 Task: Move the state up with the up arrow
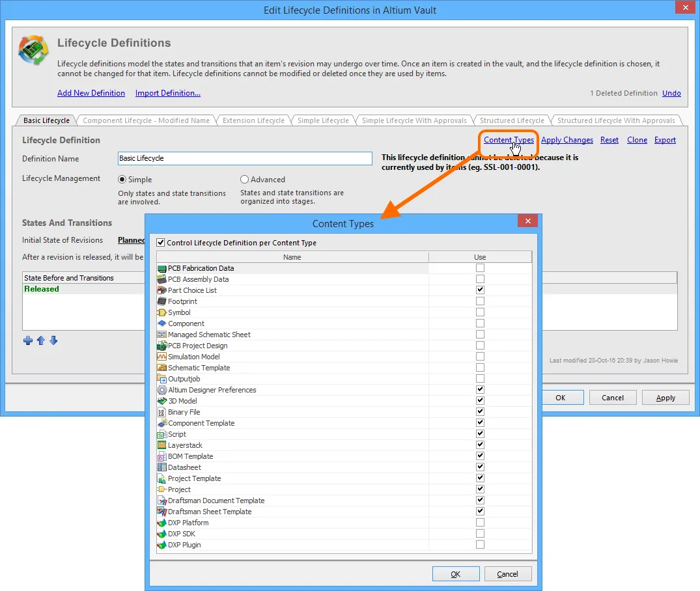41,341
